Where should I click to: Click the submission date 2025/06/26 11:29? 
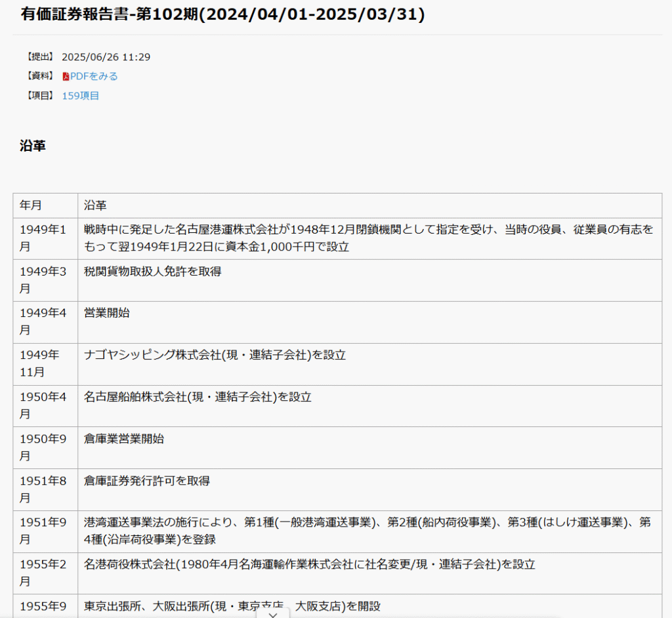coord(106,57)
